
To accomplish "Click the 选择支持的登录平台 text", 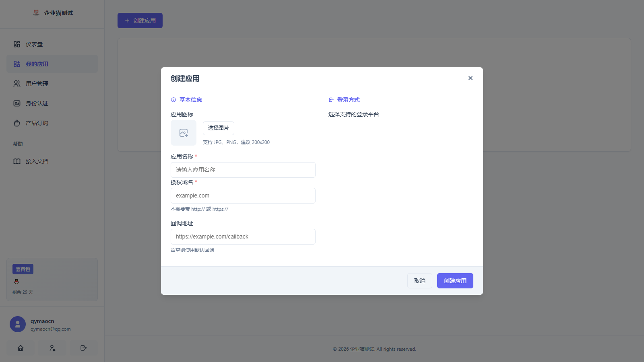I will [354, 114].
